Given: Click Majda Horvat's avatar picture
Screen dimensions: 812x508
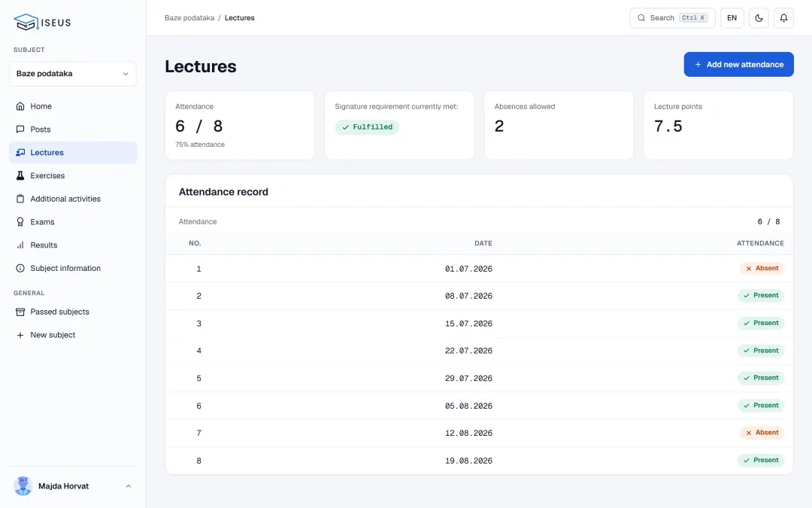Looking at the screenshot, I should (x=23, y=486).
